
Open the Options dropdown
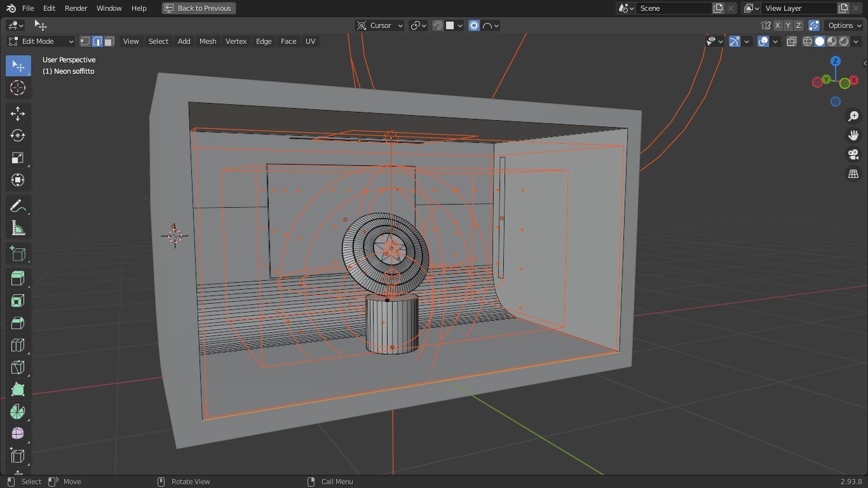(844, 25)
